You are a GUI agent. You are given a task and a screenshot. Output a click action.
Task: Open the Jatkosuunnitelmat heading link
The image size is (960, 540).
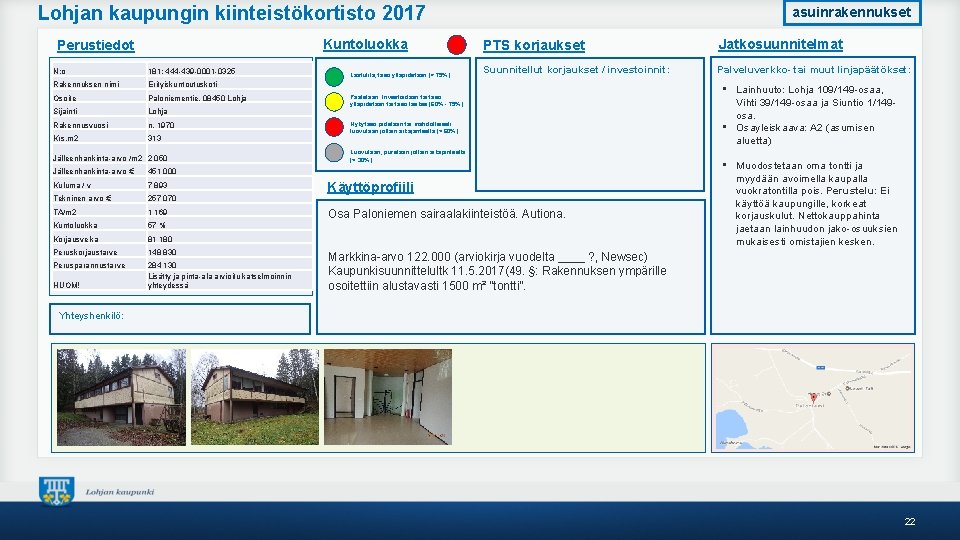(780, 44)
